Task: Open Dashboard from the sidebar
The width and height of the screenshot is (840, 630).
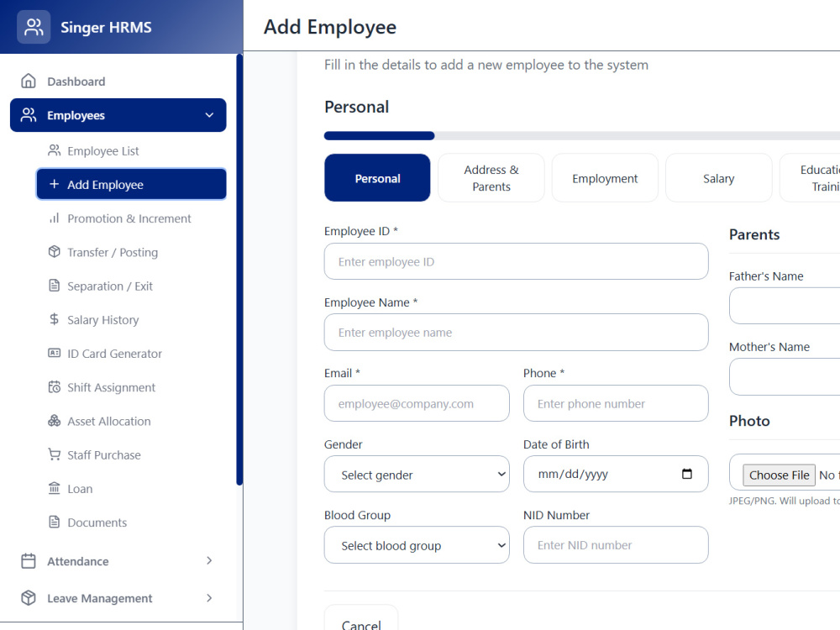Action: coord(118,81)
